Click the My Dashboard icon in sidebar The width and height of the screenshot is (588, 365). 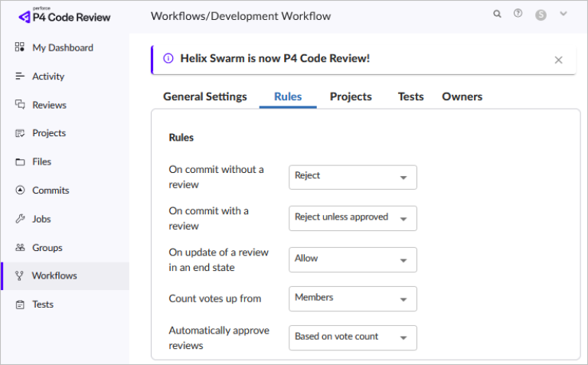[20, 47]
